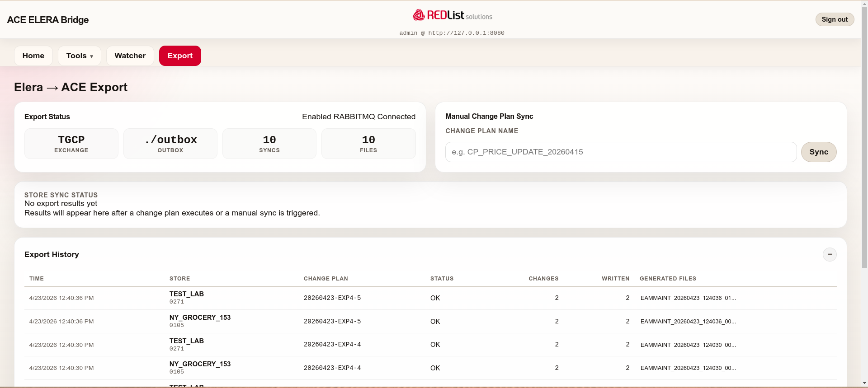Image resolution: width=868 pixels, height=388 pixels.
Task: Click the first 4/23/2026 12:40:36 PM timestamp
Action: pos(61,298)
